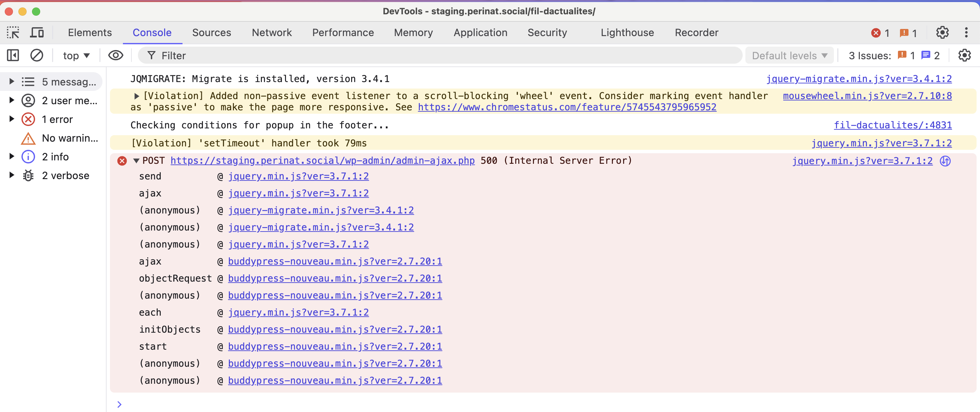The height and width of the screenshot is (412, 980).
Task: Click the verbose bug icon
Action: click(28, 175)
